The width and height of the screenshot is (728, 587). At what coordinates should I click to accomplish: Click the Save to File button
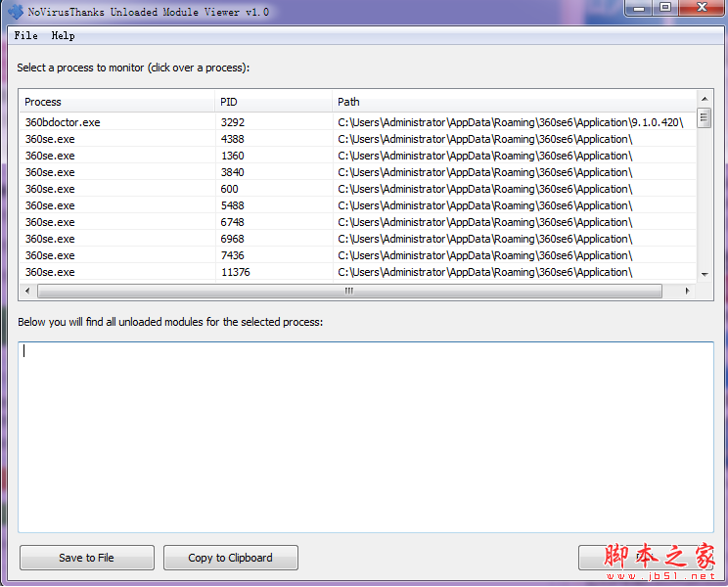click(87, 558)
